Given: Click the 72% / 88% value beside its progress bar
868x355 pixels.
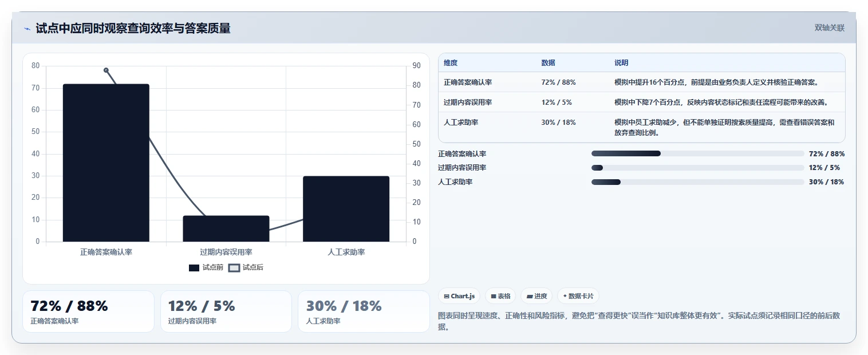Looking at the screenshot, I should (827, 154).
